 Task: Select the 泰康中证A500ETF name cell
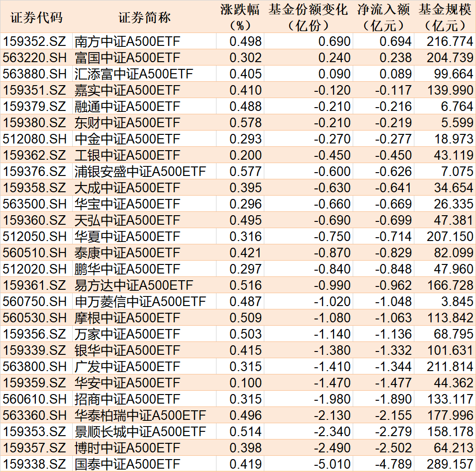pos(144,252)
